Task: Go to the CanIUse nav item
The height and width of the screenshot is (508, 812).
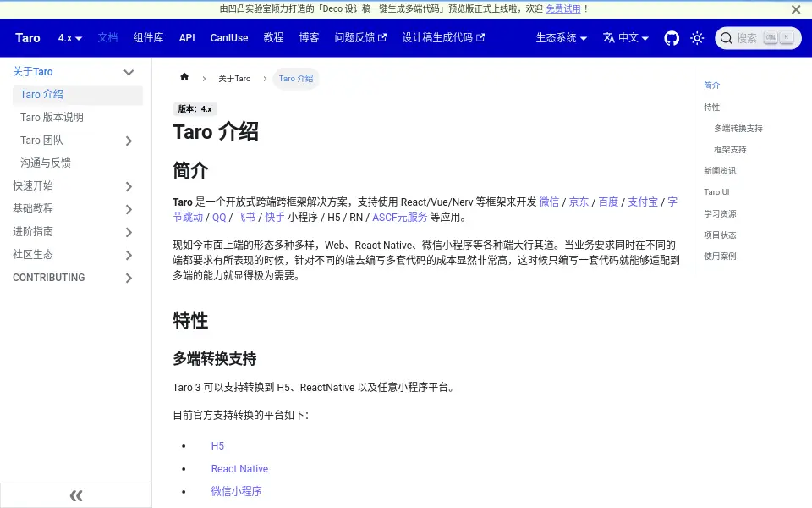Action: pos(229,38)
